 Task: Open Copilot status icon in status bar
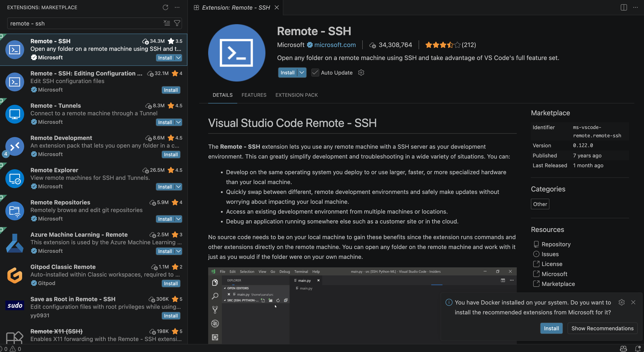click(623, 348)
